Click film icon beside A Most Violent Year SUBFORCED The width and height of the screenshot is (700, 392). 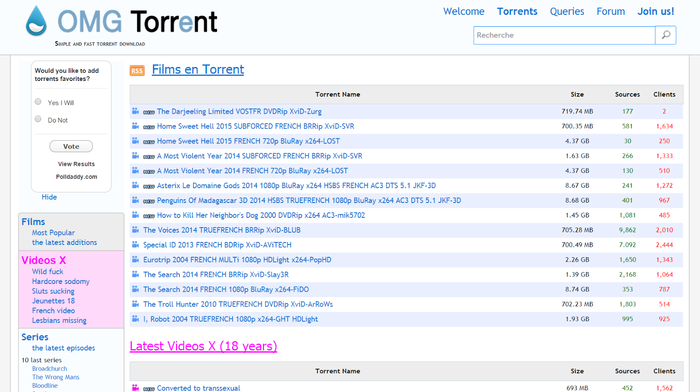click(135, 156)
